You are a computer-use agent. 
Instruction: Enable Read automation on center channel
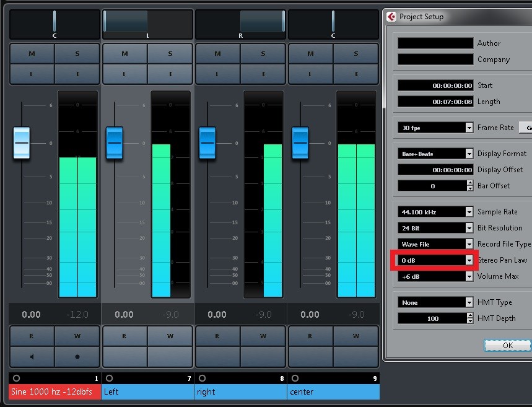point(310,336)
